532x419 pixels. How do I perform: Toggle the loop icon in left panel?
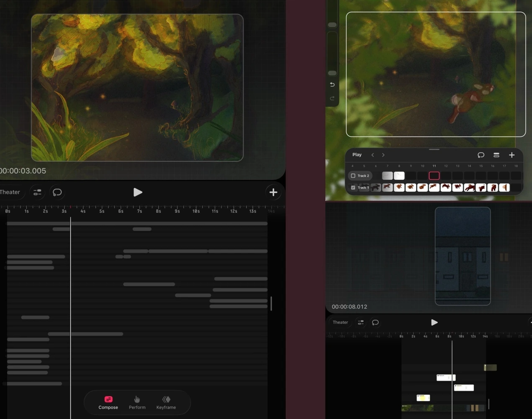coord(57,192)
